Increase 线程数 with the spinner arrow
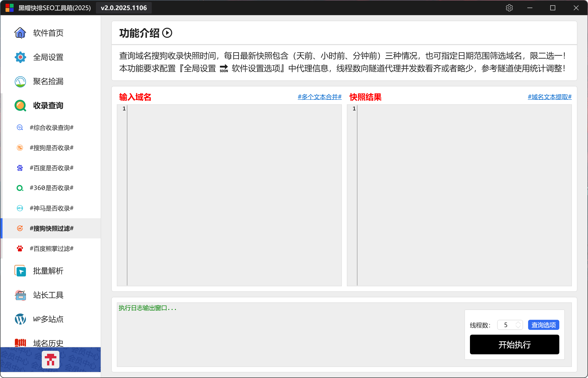The height and width of the screenshot is (378, 588). coord(518,323)
